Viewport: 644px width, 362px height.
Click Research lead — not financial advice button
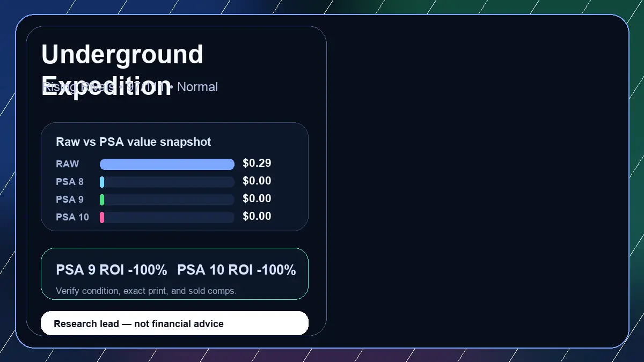[x=174, y=323]
